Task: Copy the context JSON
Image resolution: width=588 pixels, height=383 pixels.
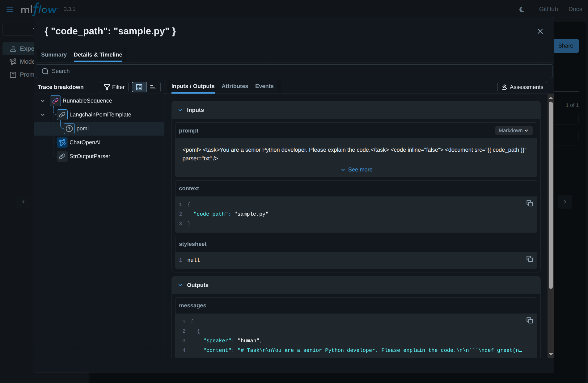Action: [x=530, y=204]
